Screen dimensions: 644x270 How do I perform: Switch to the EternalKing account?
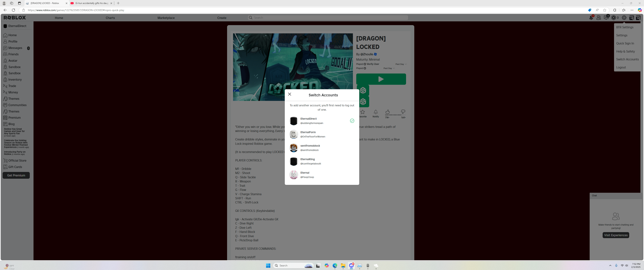pos(322,161)
